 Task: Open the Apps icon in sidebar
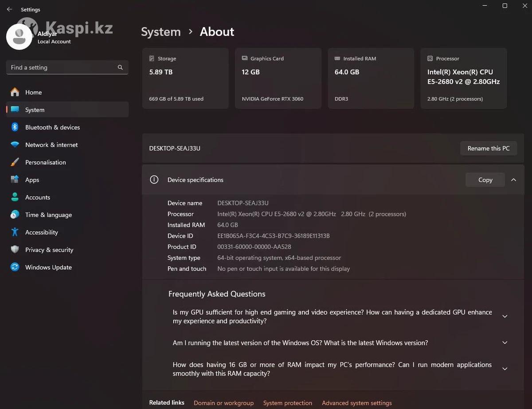[x=15, y=180]
